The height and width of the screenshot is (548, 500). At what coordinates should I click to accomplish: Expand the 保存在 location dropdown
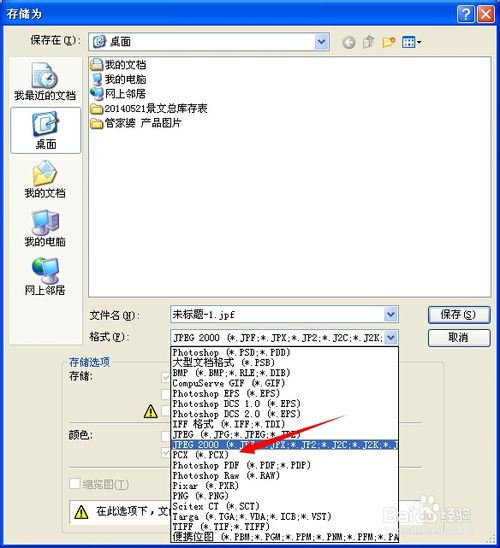point(321,42)
